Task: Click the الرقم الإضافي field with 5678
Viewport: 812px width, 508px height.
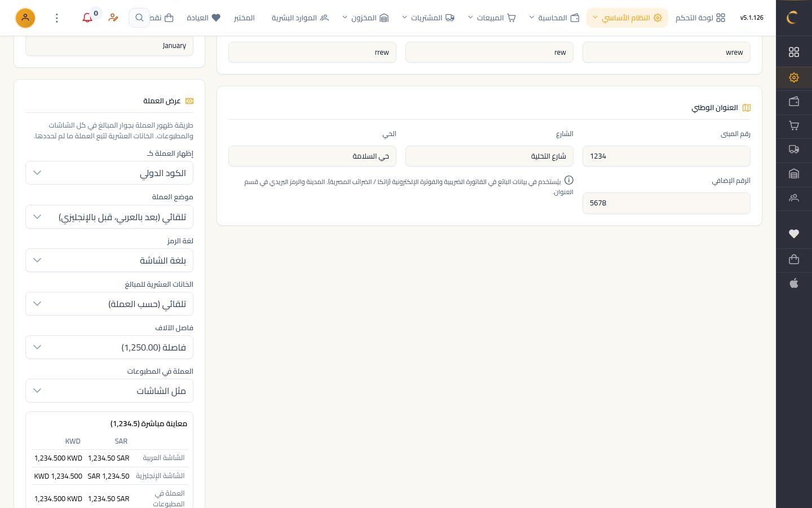Action: pyautogui.click(x=667, y=203)
